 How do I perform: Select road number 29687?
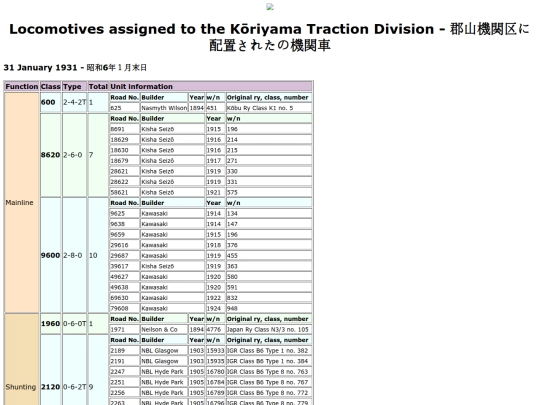125,256
